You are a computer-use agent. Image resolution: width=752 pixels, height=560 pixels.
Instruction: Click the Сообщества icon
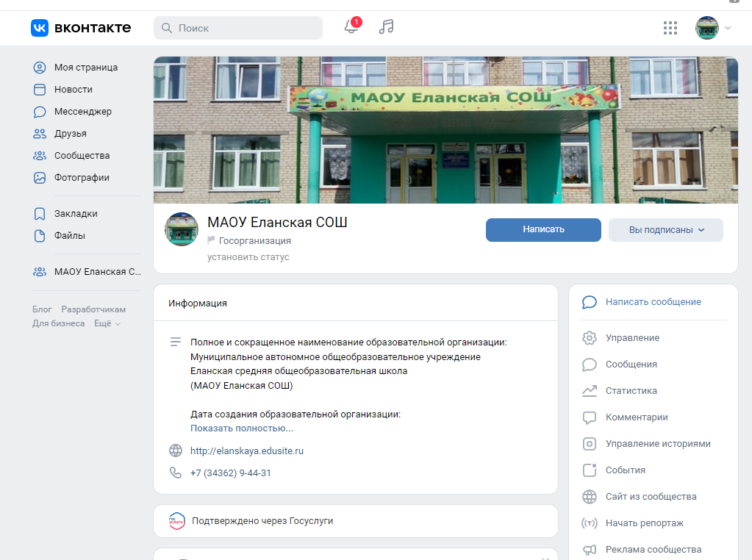tap(39, 156)
